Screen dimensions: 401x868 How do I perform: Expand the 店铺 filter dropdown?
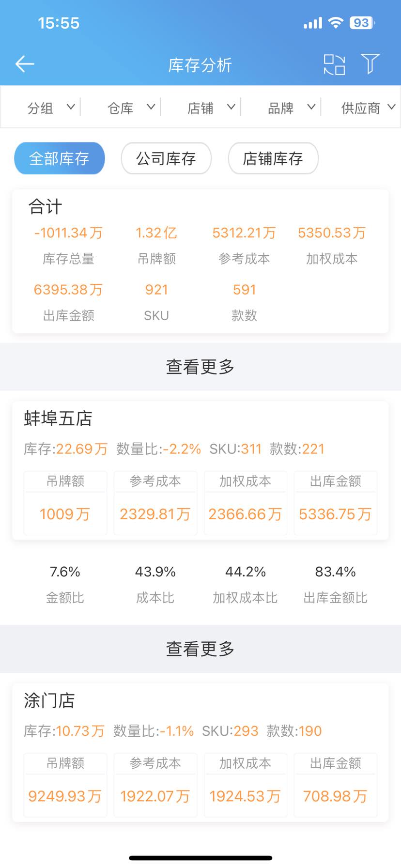click(x=211, y=108)
